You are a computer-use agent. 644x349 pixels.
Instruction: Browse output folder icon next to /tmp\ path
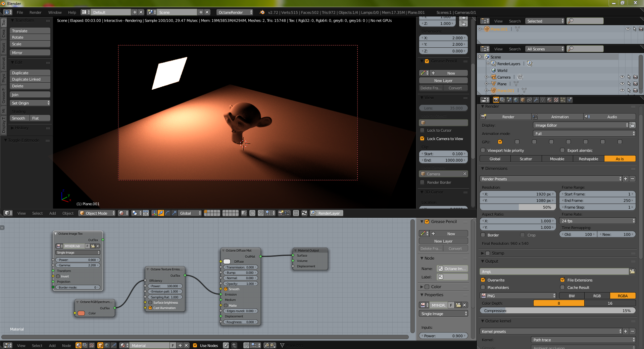coord(632,271)
